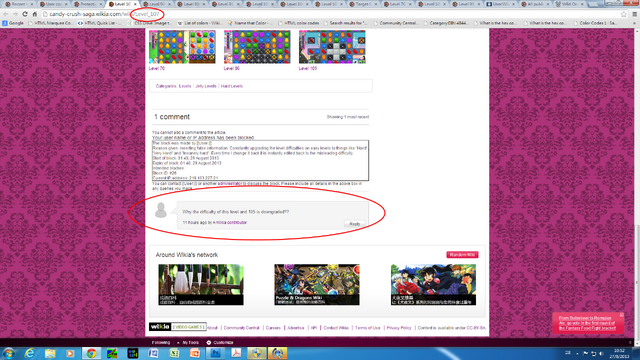Open PowerPoint from taskbar

coord(195,353)
